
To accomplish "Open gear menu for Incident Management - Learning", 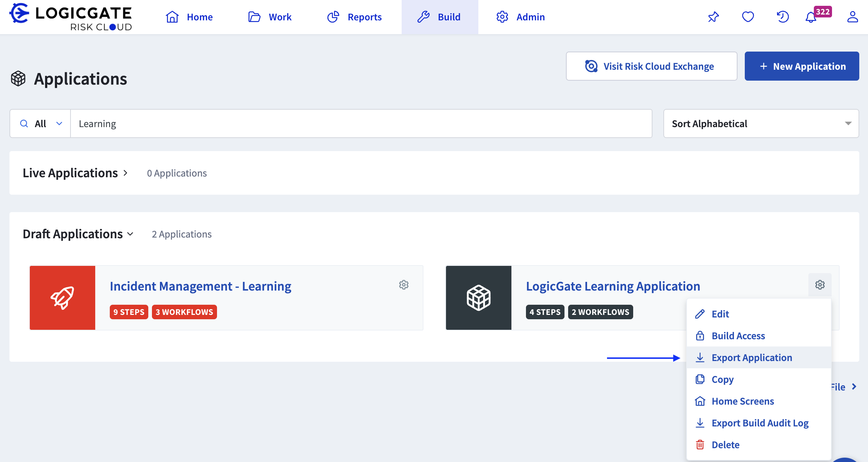I will [403, 285].
